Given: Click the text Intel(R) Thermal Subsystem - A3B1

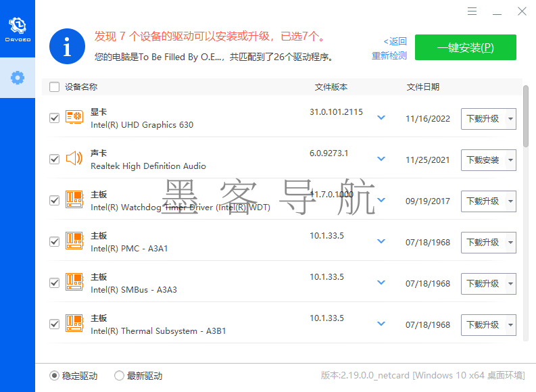Looking at the screenshot, I should tap(158, 330).
